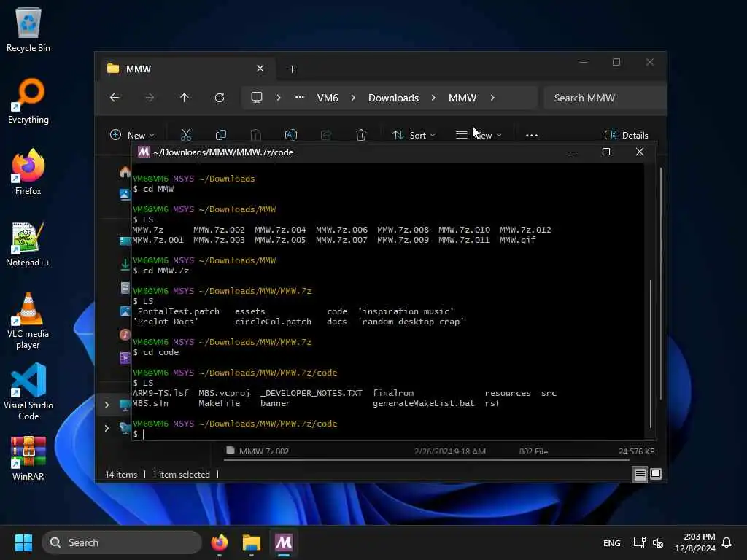This screenshot has height=560, width=747.
Task: Open the clock showing 2:03 PM
Action: click(x=695, y=542)
